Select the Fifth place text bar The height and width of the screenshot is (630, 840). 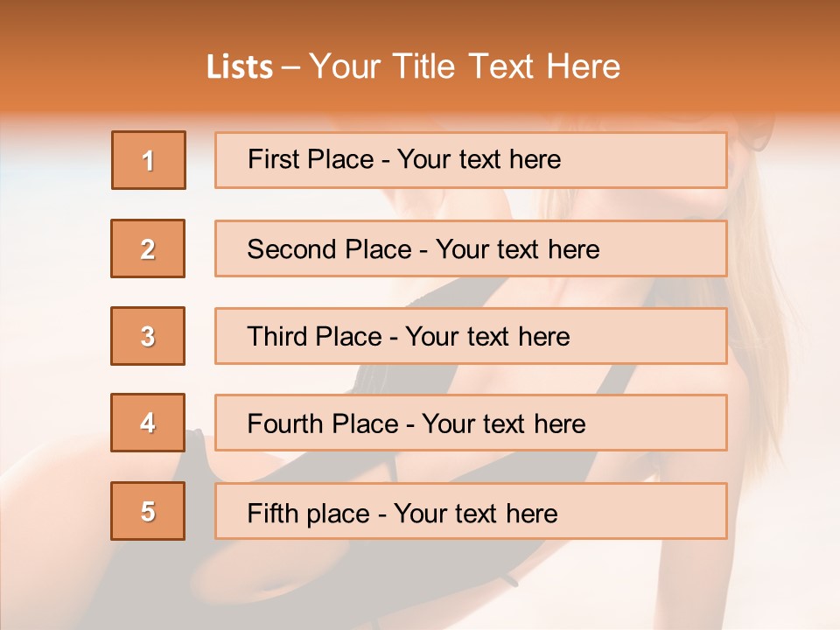pos(471,511)
